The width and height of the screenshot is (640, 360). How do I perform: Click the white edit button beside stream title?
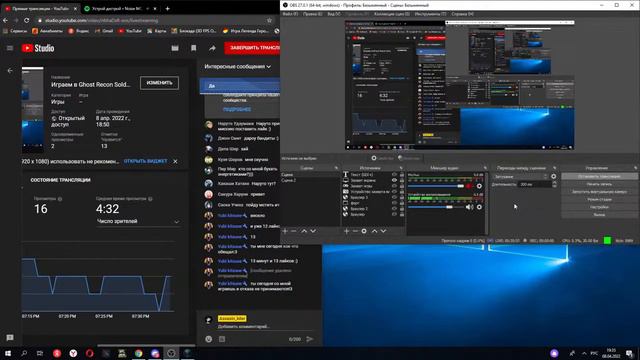tap(159, 83)
